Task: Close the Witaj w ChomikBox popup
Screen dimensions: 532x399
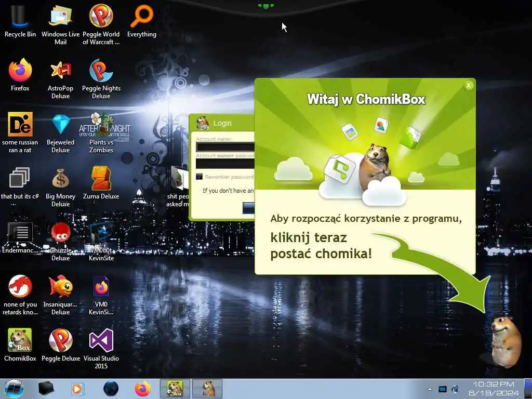Action: pos(469,86)
